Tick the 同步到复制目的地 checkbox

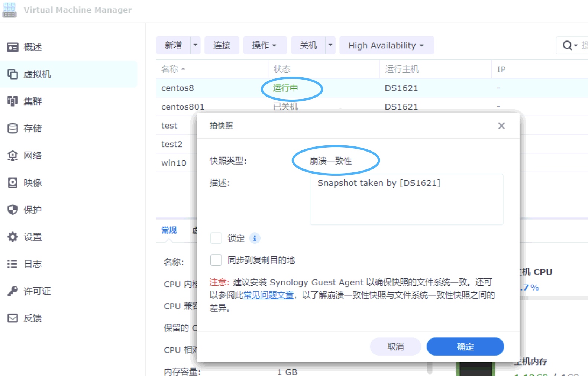(216, 260)
